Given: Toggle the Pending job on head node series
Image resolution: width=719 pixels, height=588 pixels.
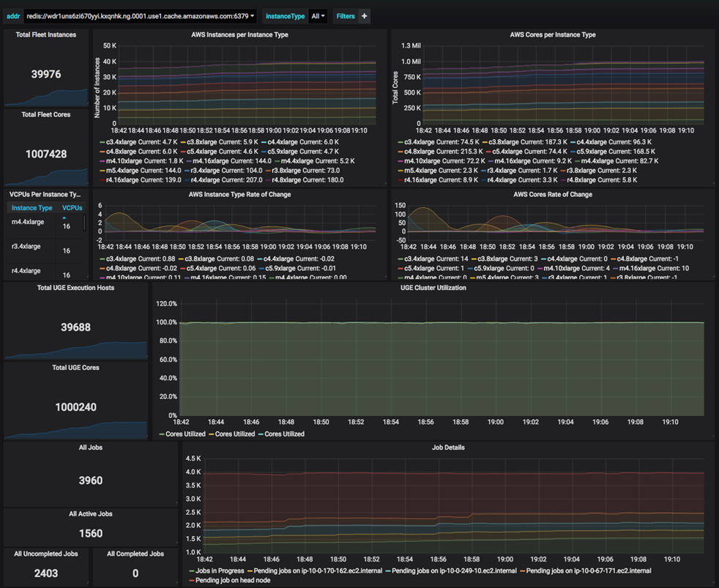Looking at the screenshot, I should click(x=234, y=580).
